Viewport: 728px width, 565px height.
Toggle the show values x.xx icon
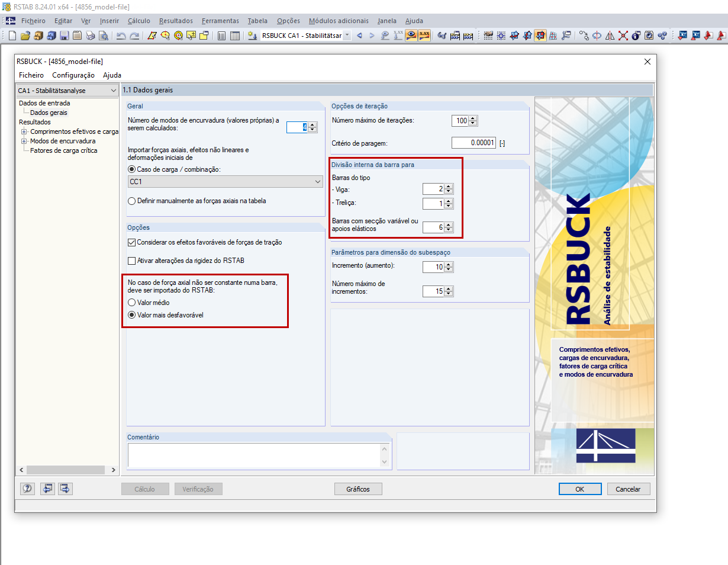(x=424, y=36)
